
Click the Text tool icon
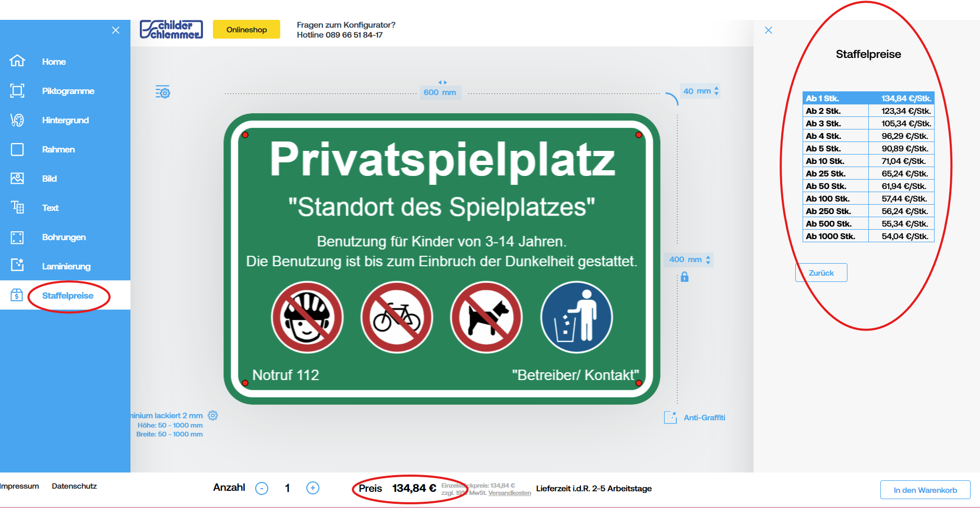pyautogui.click(x=17, y=207)
